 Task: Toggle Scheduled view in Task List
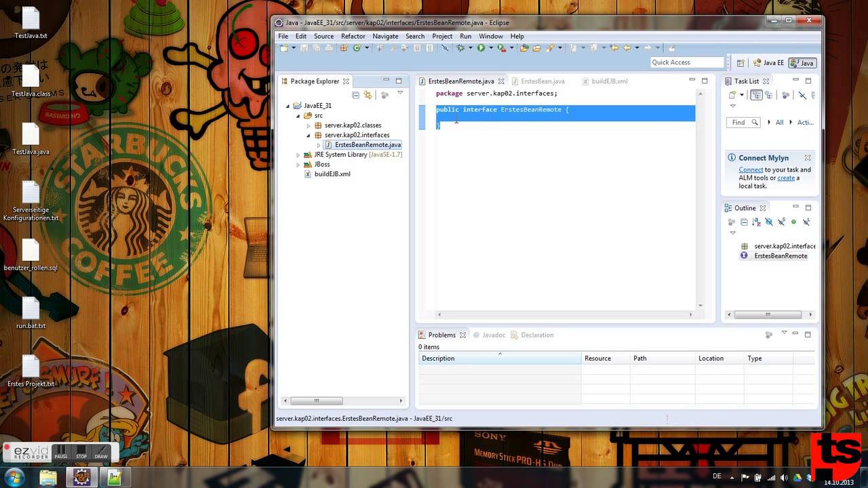click(769, 95)
